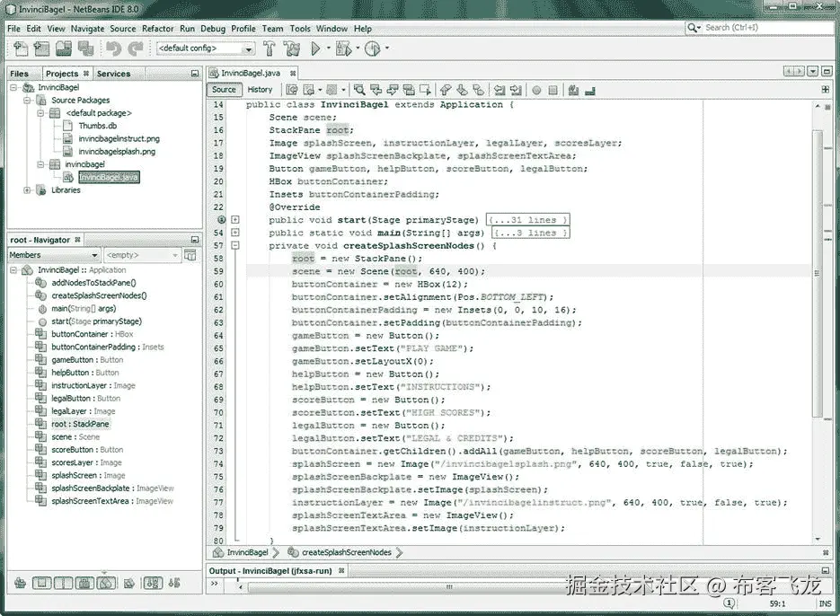Select the InvinciBagel.java editor tab
The height and width of the screenshot is (616, 840).
click(251, 73)
